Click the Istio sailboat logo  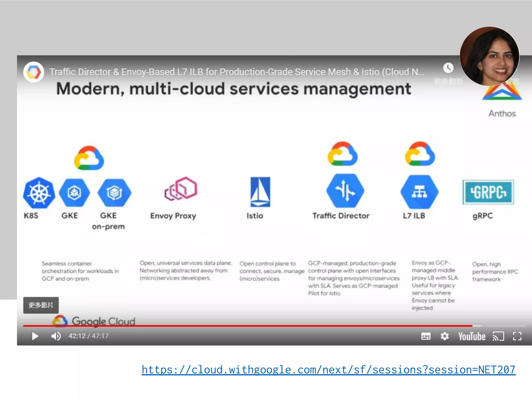click(260, 192)
